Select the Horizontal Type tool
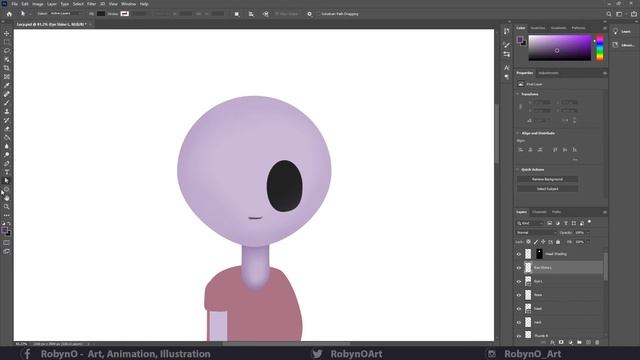Image resolution: width=640 pixels, height=360 pixels. tap(7, 172)
